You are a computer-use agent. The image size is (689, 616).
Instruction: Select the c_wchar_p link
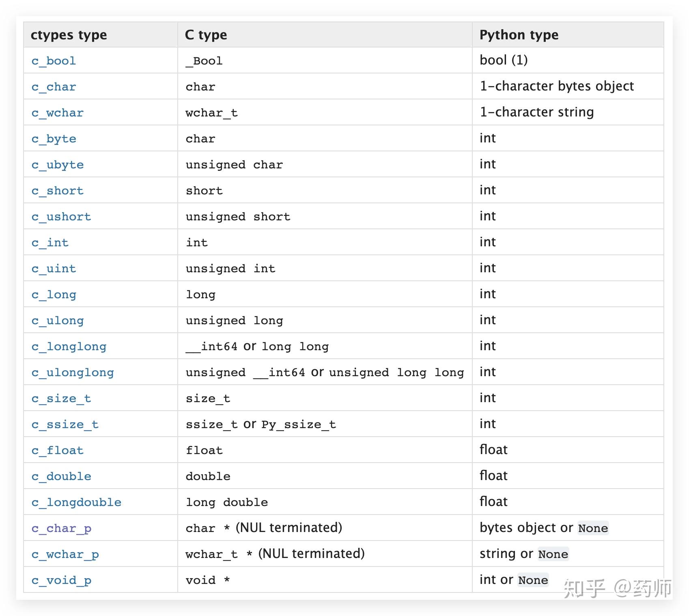[x=65, y=554]
